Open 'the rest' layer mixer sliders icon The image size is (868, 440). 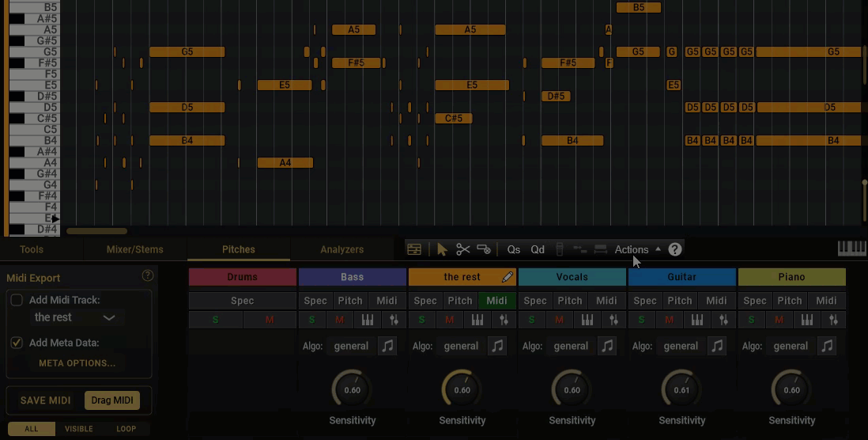tap(504, 320)
